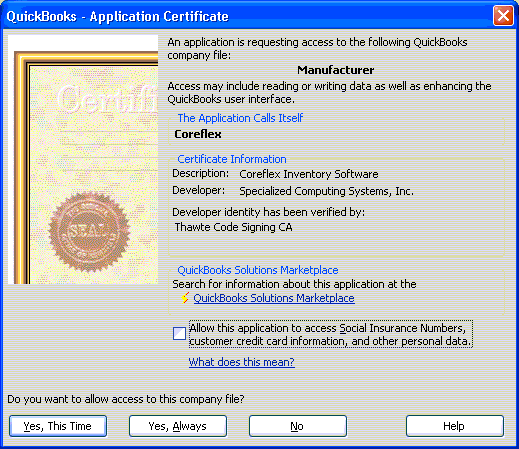Enable access to Social Insurance Numbers checkbox
The image size is (519, 449).
coord(179,334)
